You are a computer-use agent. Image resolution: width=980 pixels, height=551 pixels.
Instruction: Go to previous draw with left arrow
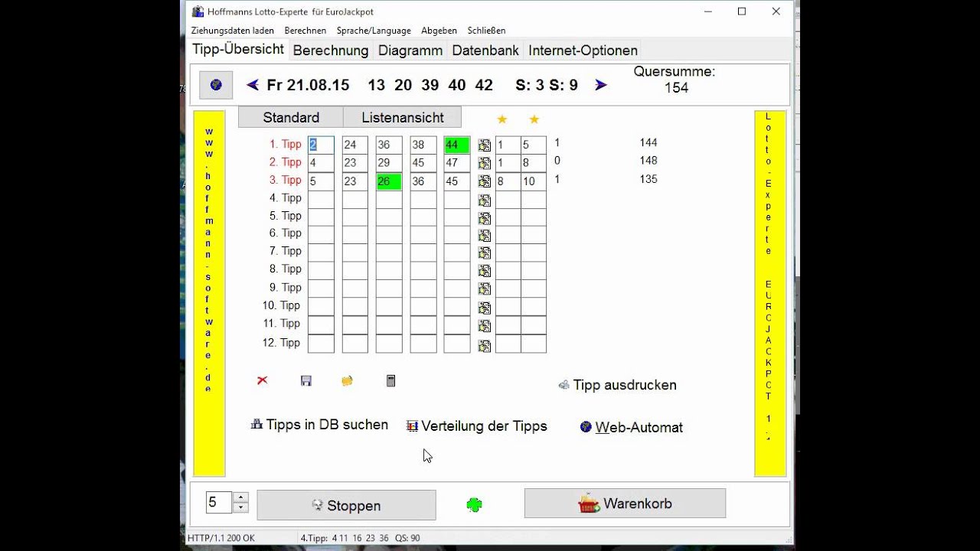click(253, 85)
